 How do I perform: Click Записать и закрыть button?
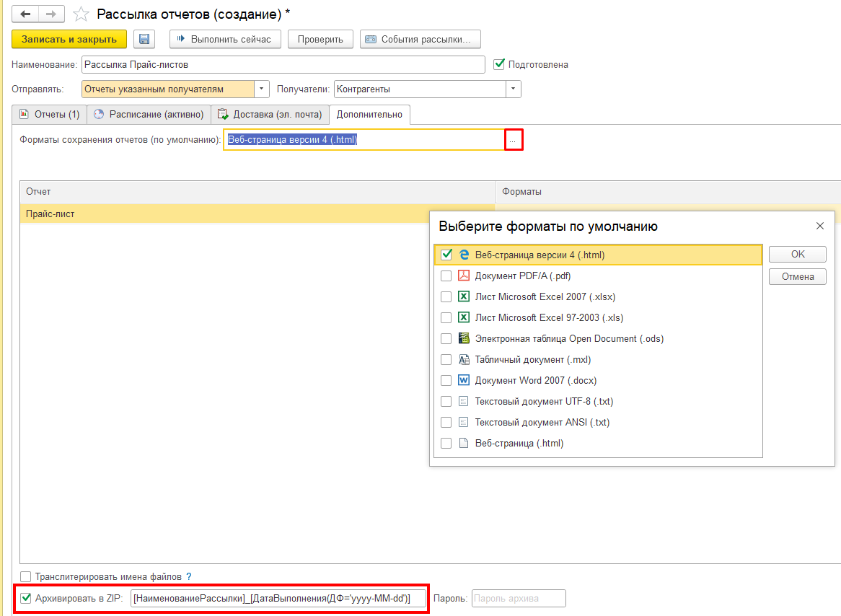(x=69, y=39)
